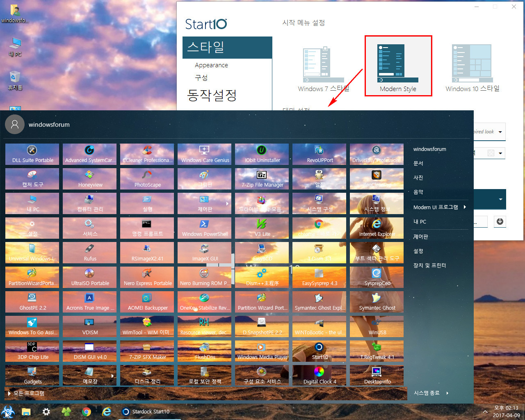Image resolution: width=525 pixels, height=420 pixels.
Task: Expand 시스템 종료 options arrow
Action: [x=447, y=393]
